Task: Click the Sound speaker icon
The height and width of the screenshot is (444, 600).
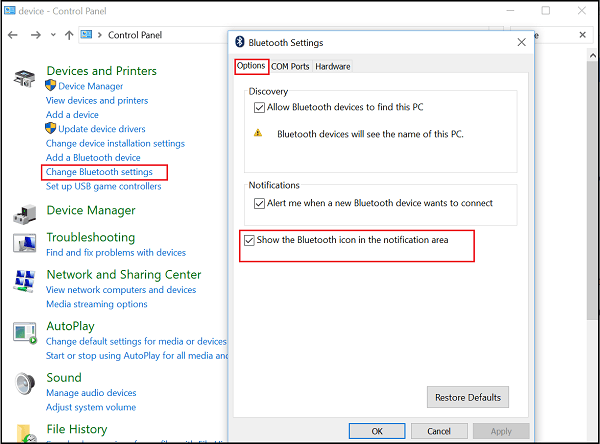Action: 25,383
